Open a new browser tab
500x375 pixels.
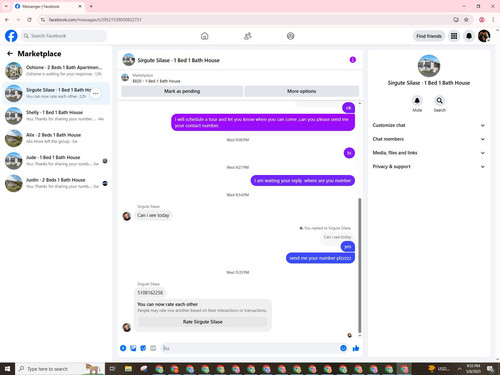coord(91,6)
